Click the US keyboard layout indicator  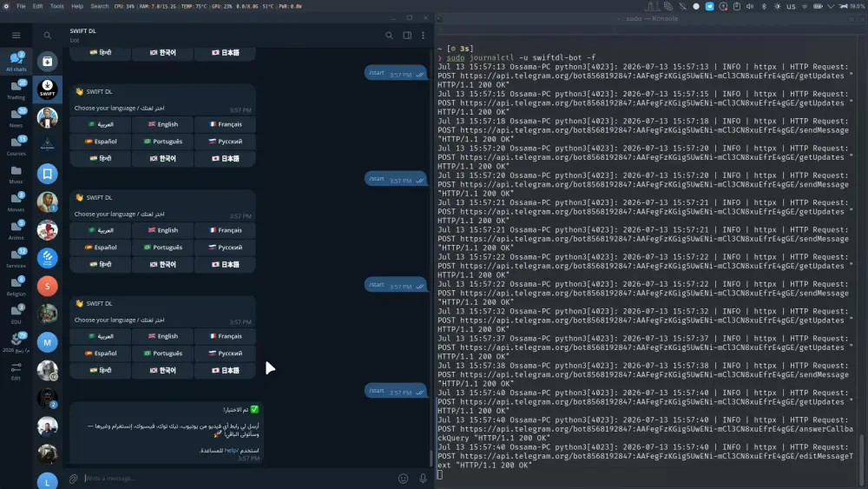click(x=791, y=7)
